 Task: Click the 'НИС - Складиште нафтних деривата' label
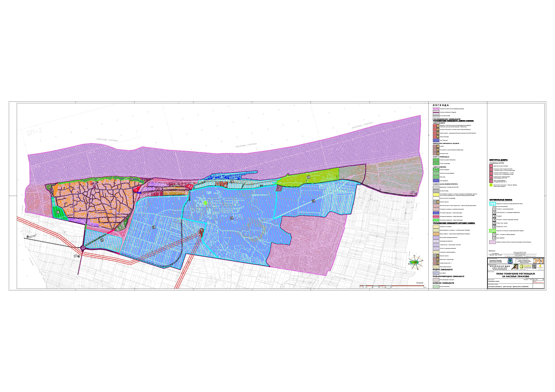click(506, 235)
